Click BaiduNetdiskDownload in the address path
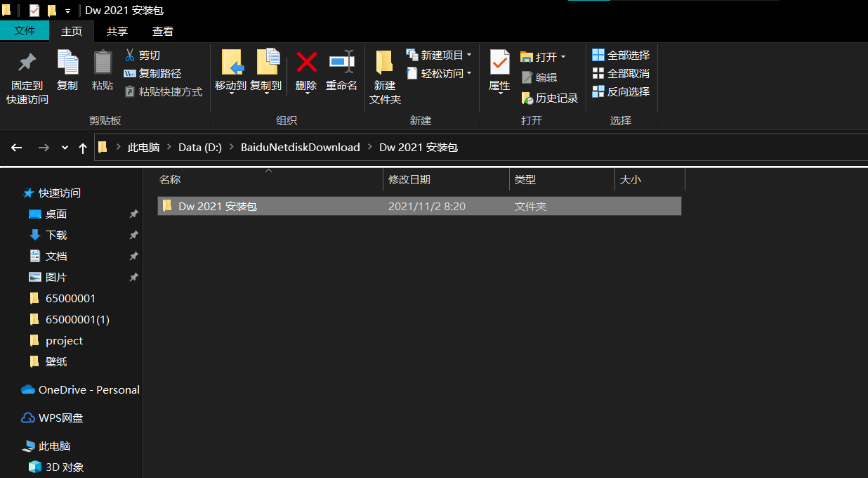 (301, 148)
